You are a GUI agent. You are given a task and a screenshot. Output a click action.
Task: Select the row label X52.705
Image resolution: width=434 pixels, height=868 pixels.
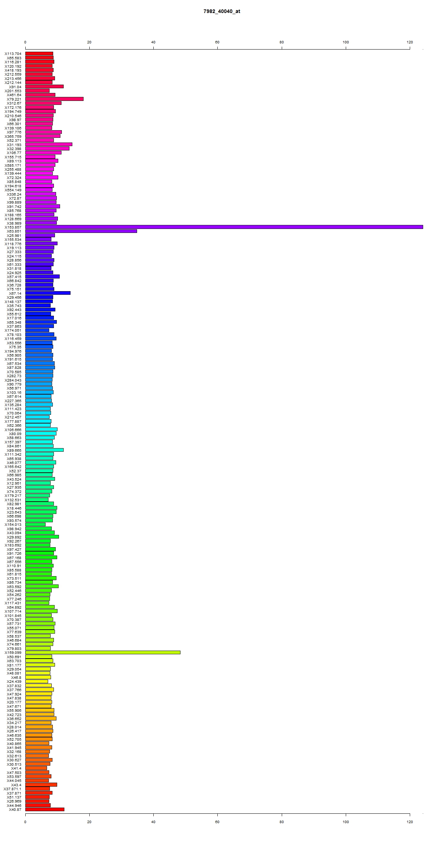14,740
